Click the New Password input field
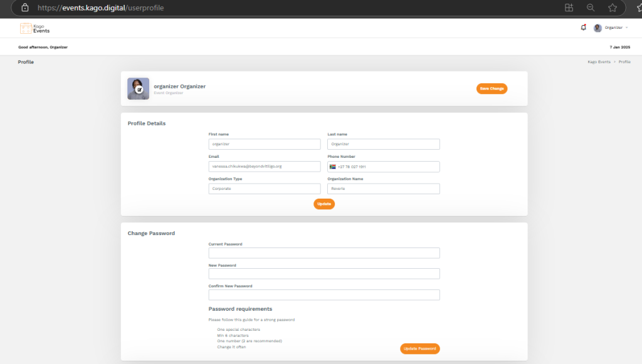Viewport: 642px width, 364px height. pos(324,274)
